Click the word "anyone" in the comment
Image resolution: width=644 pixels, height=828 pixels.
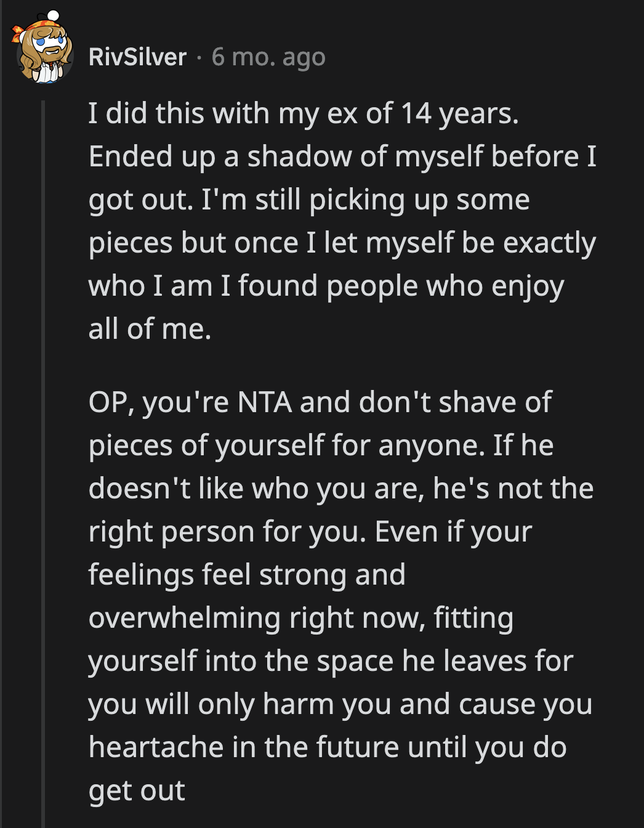431,445
